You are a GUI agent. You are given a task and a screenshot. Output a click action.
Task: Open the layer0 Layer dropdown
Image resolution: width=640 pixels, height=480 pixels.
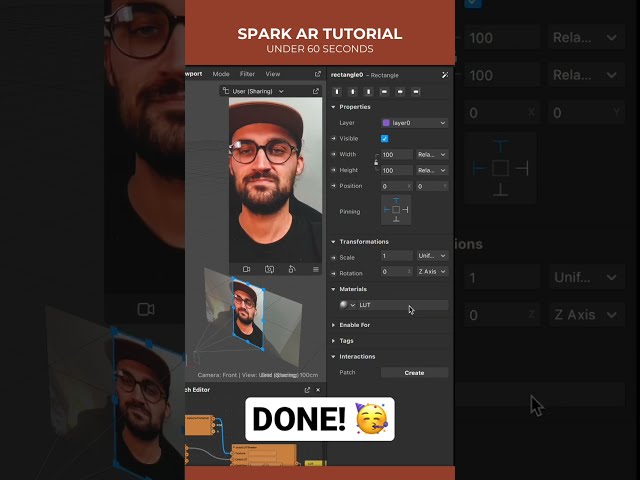coord(414,123)
